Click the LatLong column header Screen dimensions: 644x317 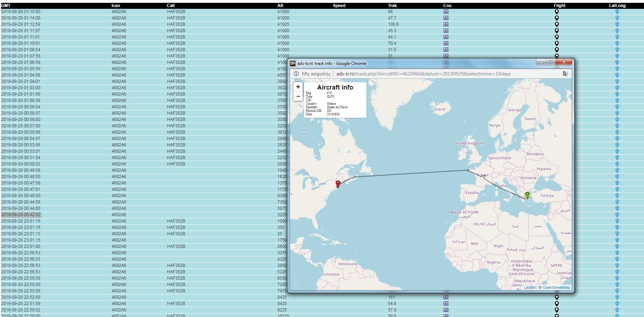(617, 6)
